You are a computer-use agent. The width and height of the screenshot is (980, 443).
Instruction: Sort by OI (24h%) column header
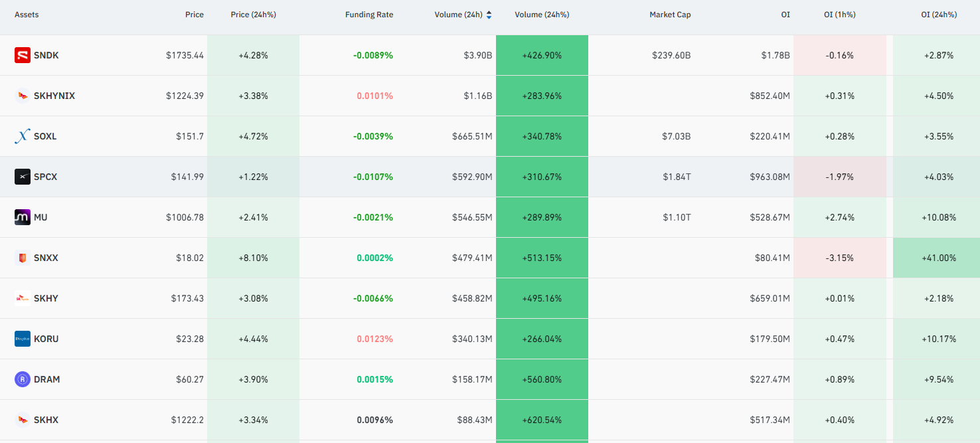pyautogui.click(x=939, y=15)
